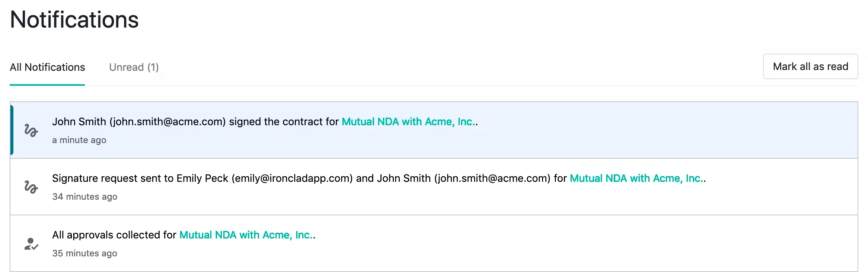Click john.smith@acme.com in the signed contract notification

[167, 122]
